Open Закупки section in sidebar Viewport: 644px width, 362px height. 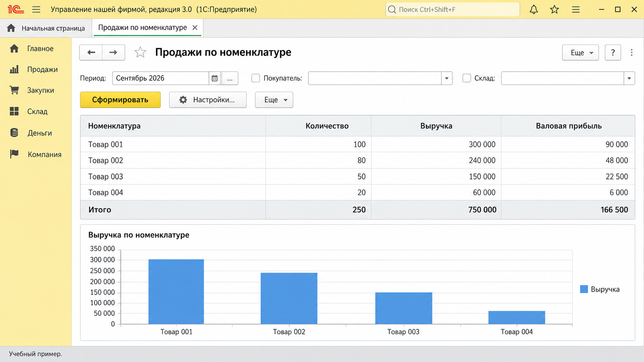click(35, 90)
